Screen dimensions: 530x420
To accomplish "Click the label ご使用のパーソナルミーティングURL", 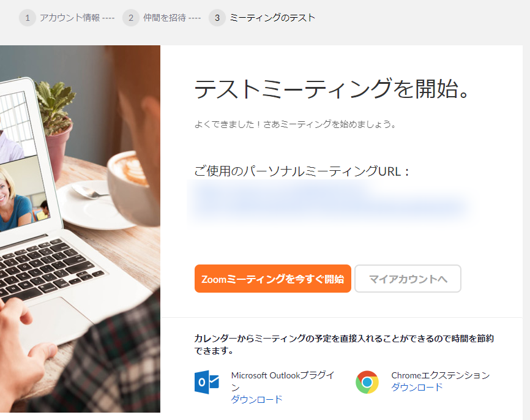I will [x=302, y=171].
